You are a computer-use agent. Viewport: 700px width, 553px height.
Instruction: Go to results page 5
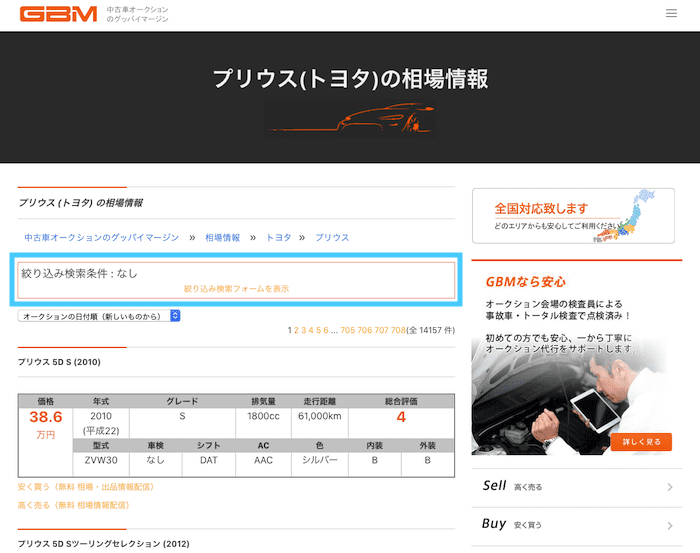coord(319,330)
